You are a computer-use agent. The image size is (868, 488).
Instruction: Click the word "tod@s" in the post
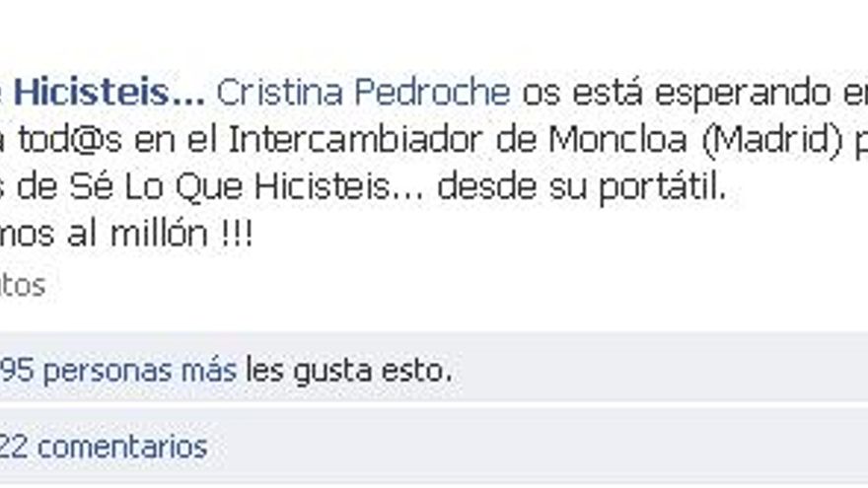[x=70, y=139]
